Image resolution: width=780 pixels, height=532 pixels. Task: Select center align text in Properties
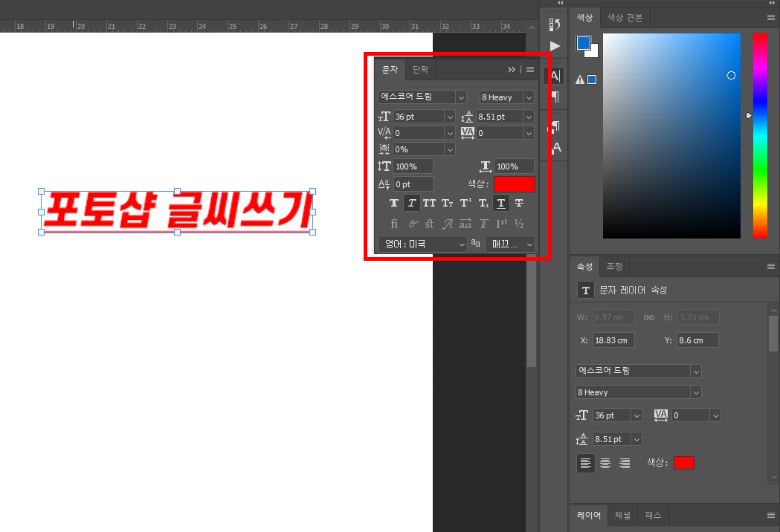point(605,464)
